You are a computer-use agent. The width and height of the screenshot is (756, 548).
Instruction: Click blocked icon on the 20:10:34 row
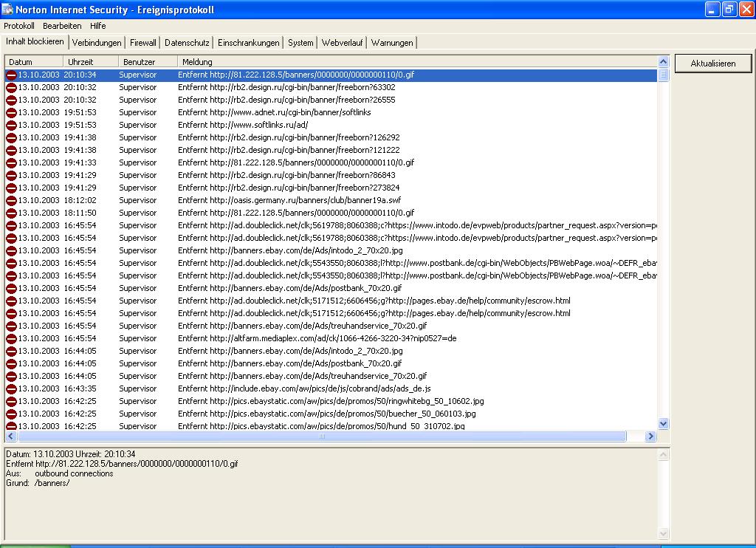(x=11, y=75)
